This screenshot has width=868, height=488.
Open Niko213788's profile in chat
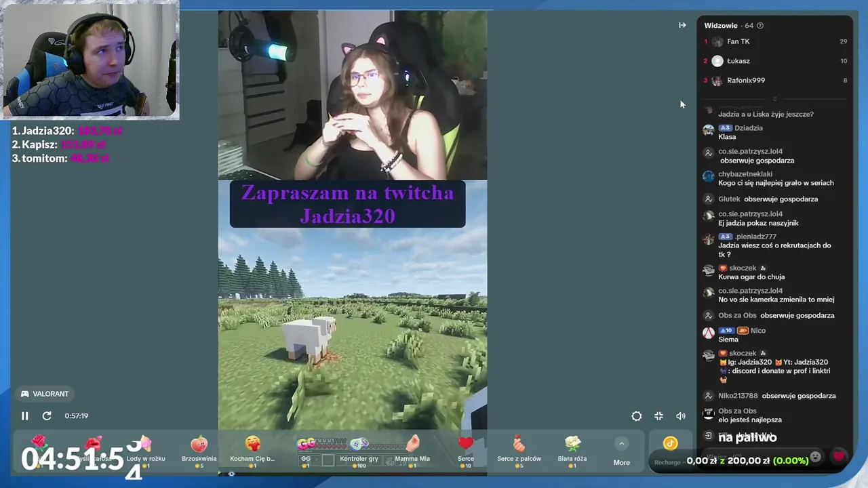click(738, 396)
